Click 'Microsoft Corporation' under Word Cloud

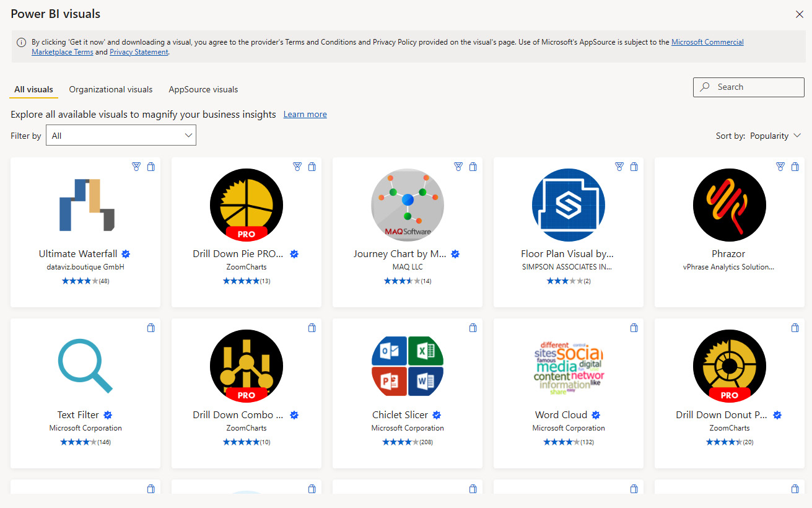click(569, 428)
